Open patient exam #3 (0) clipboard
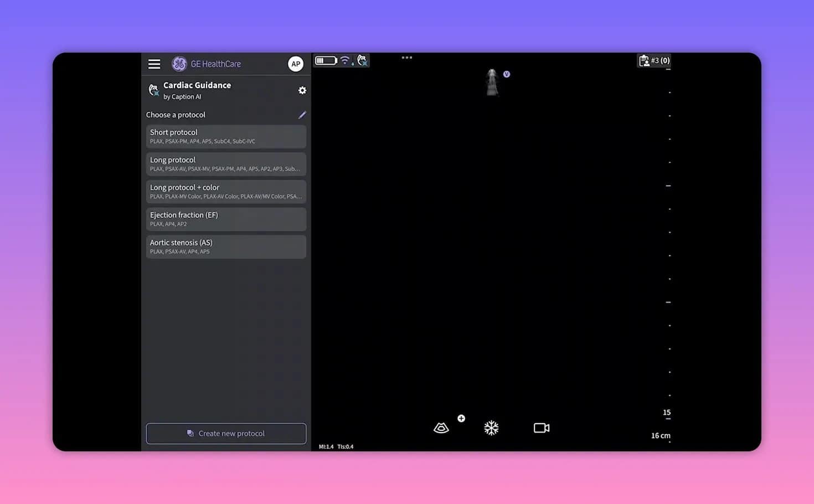 point(654,60)
